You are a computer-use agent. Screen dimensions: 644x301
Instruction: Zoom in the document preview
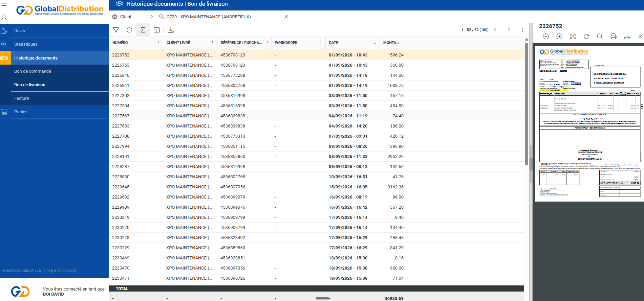(x=559, y=37)
